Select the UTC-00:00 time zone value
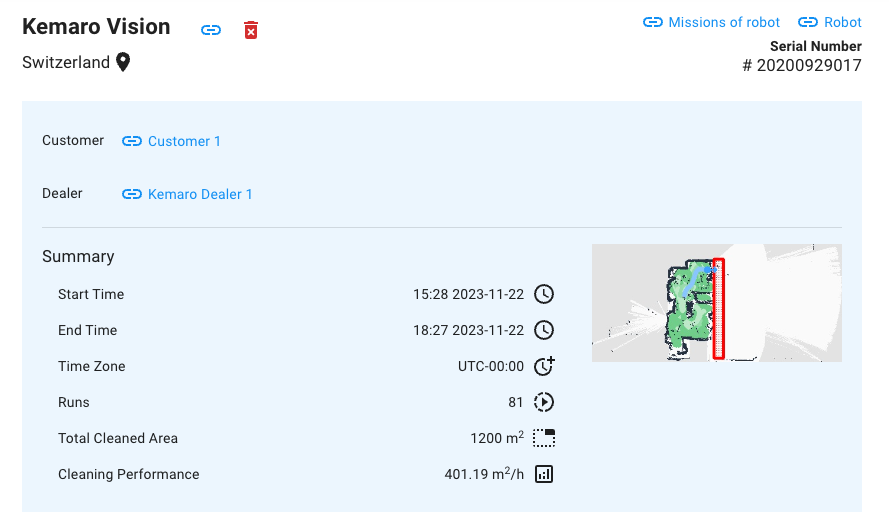This screenshot has width=889, height=530. 491,366
